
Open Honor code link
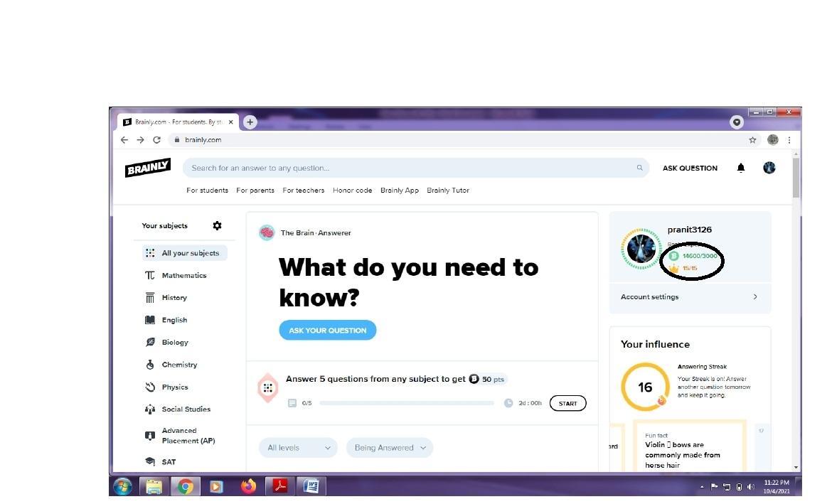[352, 190]
